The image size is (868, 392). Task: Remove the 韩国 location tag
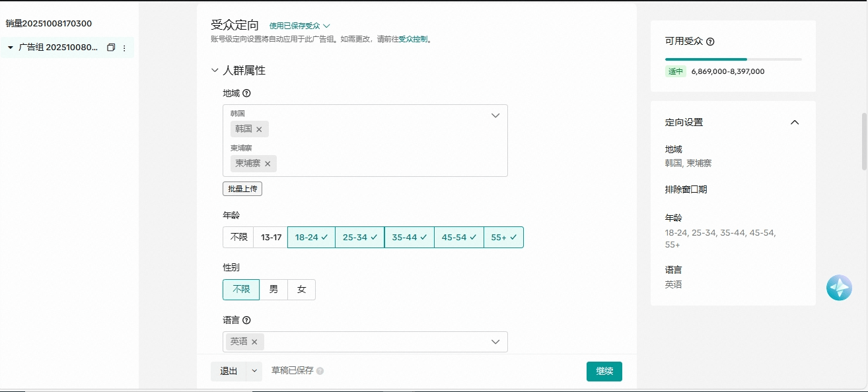tap(259, 129)
